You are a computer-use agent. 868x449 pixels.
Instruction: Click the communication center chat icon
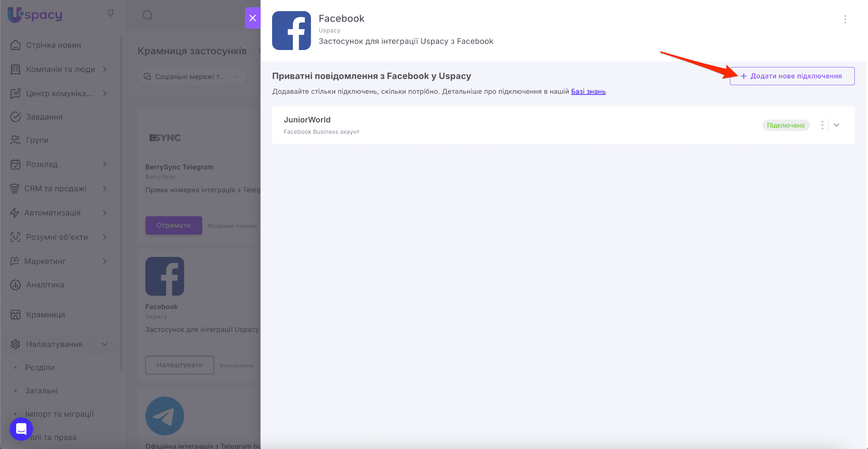pos(16,93)
